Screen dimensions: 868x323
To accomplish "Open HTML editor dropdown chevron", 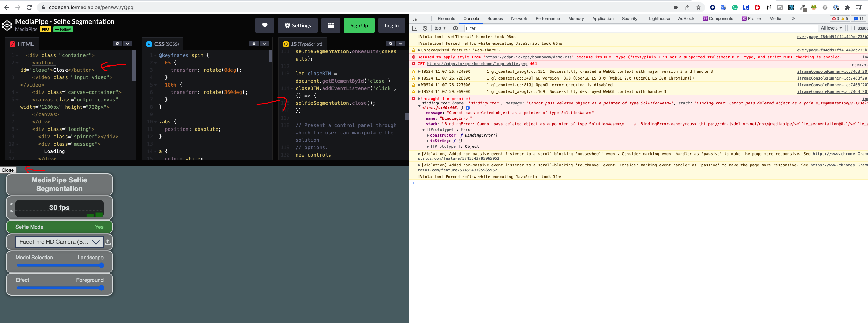I will click(x=128, y=44).
